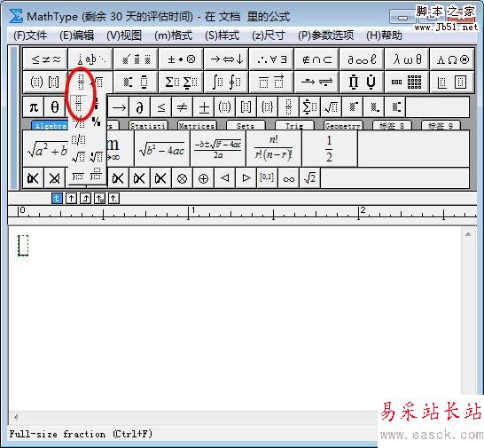Switch to the Algebra tab
Viewport: 484px width, 448px height.
click(51, 125)
